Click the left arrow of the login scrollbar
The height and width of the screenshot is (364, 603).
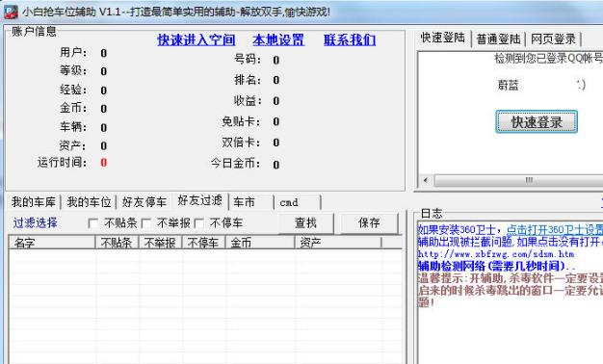tap(426, 180)
